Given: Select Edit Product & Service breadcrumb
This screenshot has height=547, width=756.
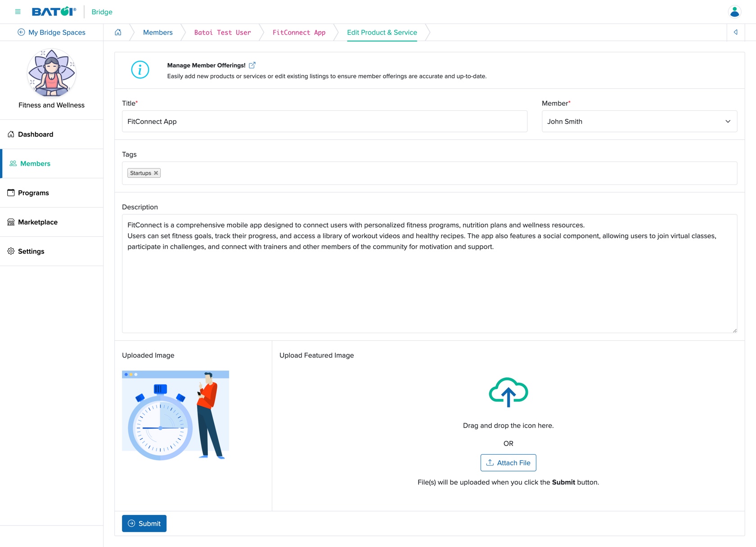Looking at the screenshot, I should coord(382,32).
